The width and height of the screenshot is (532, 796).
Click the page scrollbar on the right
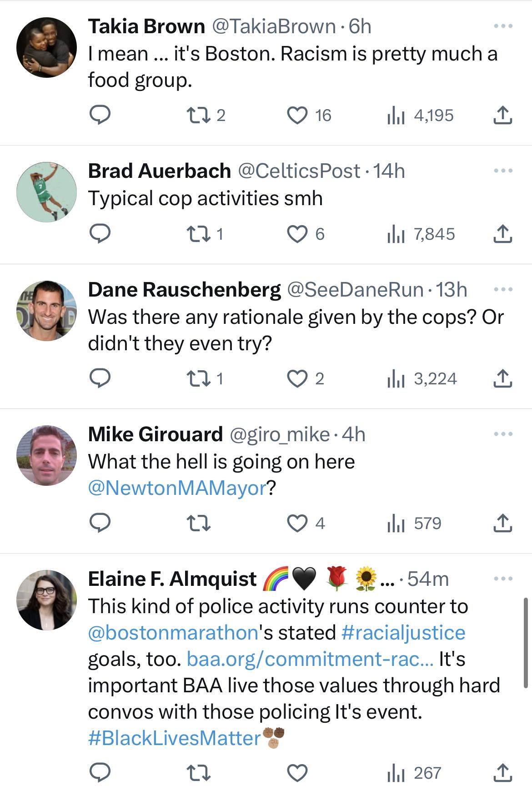pos(526,642)
